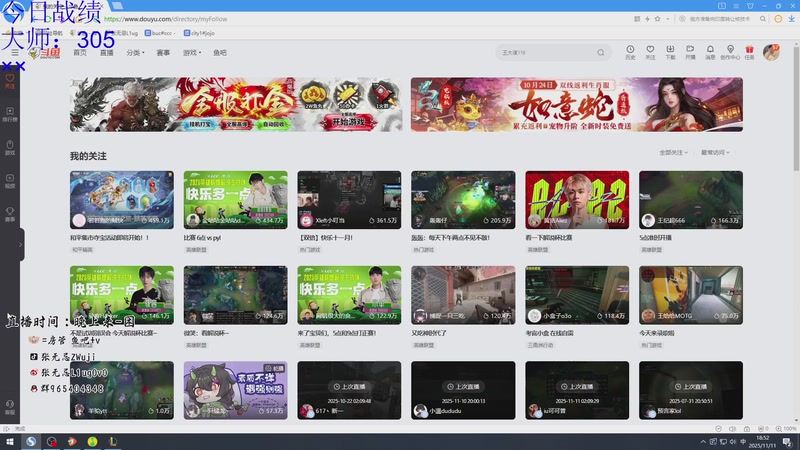Open 游戏 mouse icon in the left sidebar

10,148
